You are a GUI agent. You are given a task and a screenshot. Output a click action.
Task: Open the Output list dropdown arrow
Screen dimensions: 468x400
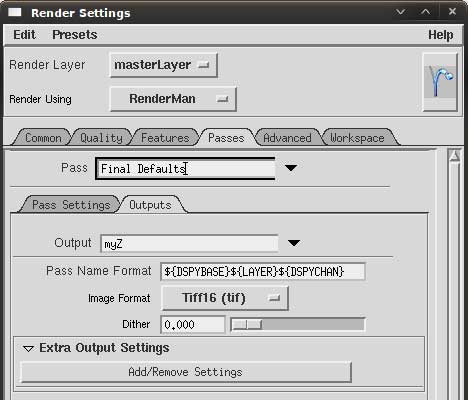pyautogui.click(x=294, y=243)
